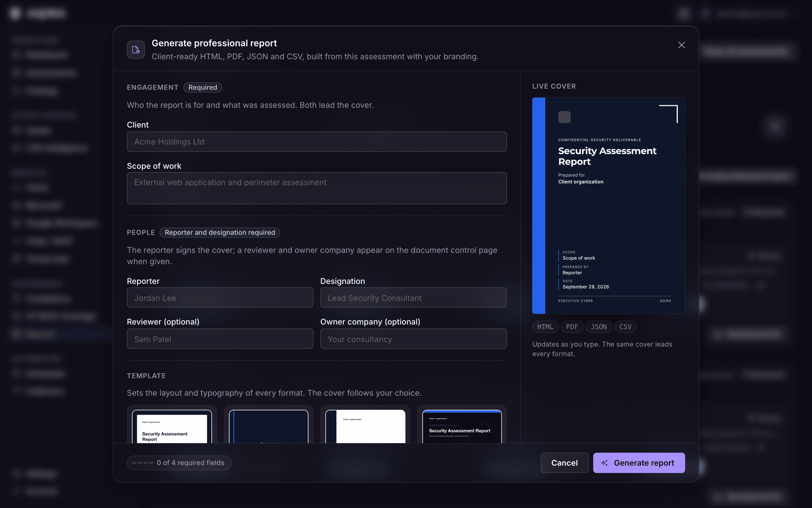This screenshot has height=508, width=812.
Task: Click the TEMPLATE section heading
Action: [146, 376]
